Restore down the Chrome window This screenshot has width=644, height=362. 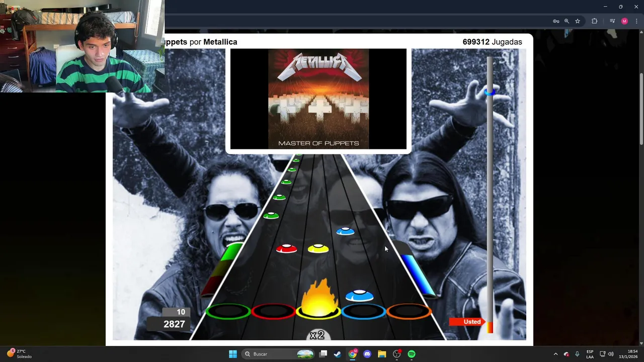tap(621, 7)
